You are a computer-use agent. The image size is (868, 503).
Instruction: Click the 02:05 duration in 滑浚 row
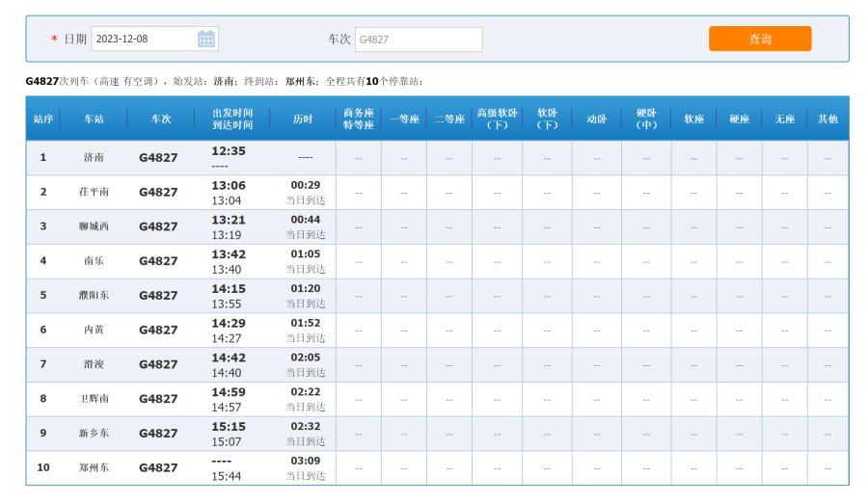click(x=306, y=357)
